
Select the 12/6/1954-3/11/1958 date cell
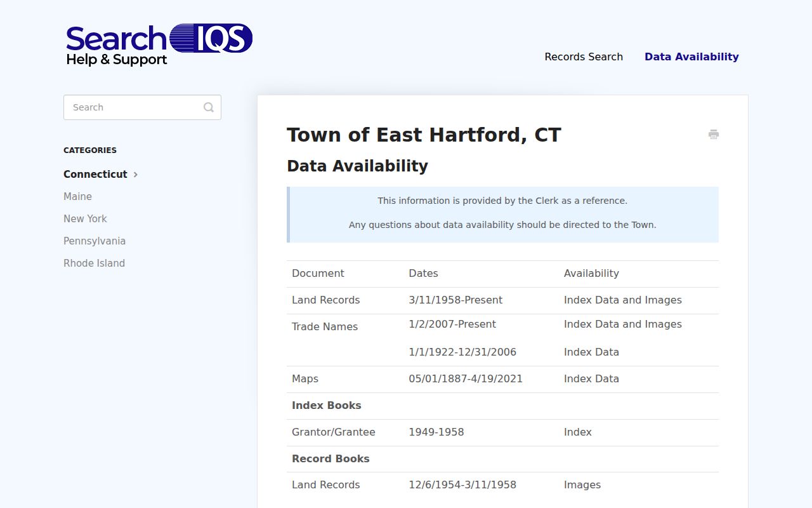coord(462,485)
